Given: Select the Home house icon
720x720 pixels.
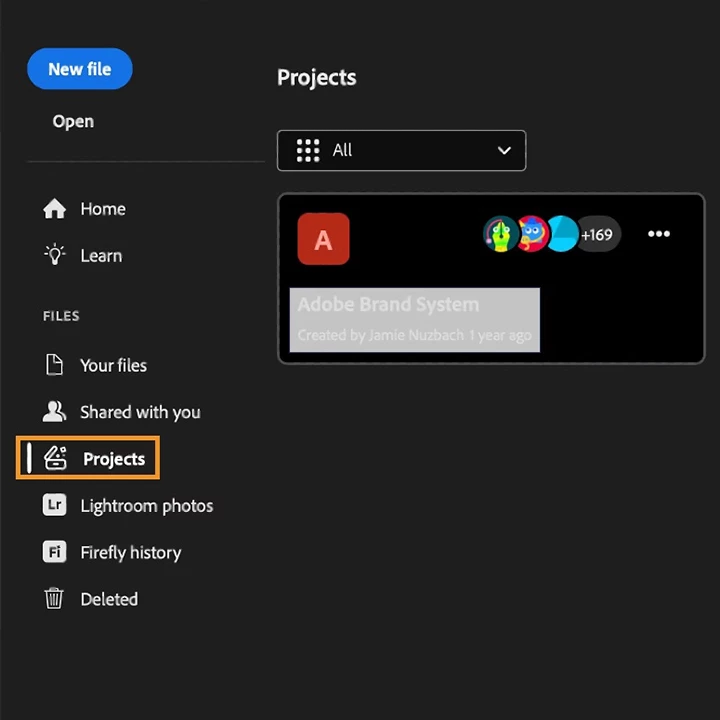Looking at the screenshot, I should [55, 209].
